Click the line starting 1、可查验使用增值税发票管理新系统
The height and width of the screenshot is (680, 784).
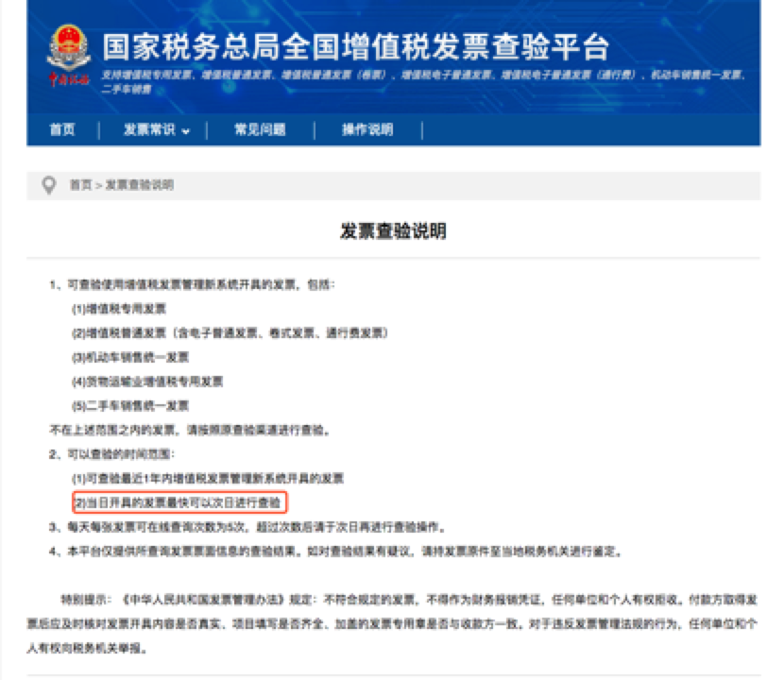pos(192,285)
